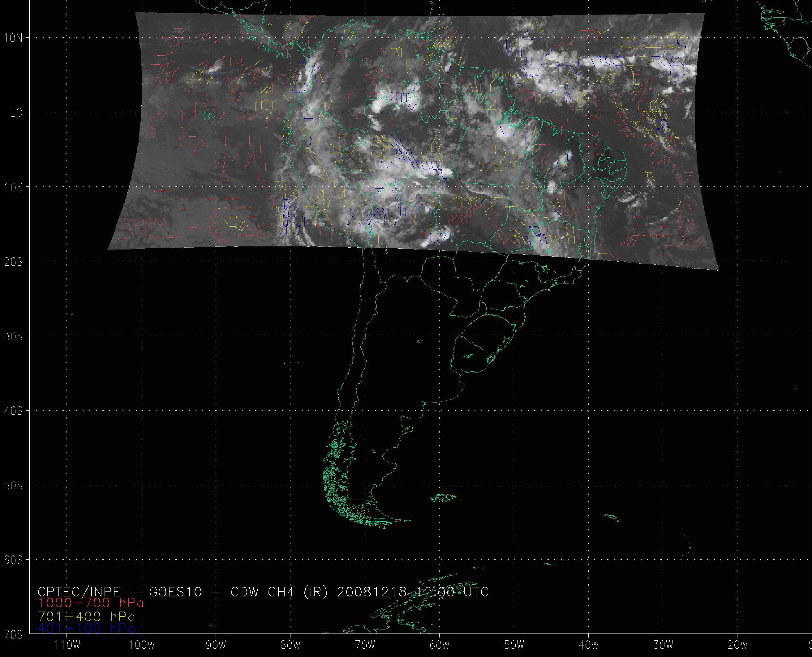Click the EQ latitude axis label
812x657 pixels.
(16, 113)
